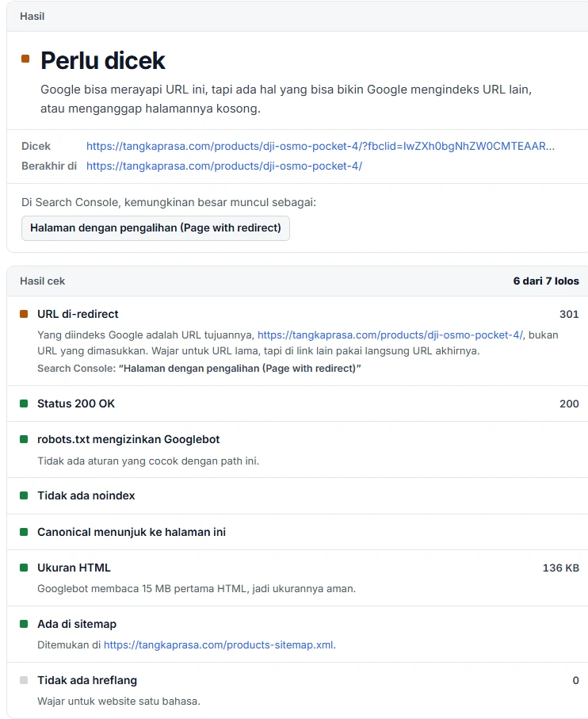The width and height of the screenshot is (588, 719).
Task: Click the green icon beside 'Ada di sitemap'
Action: (24, 624)
